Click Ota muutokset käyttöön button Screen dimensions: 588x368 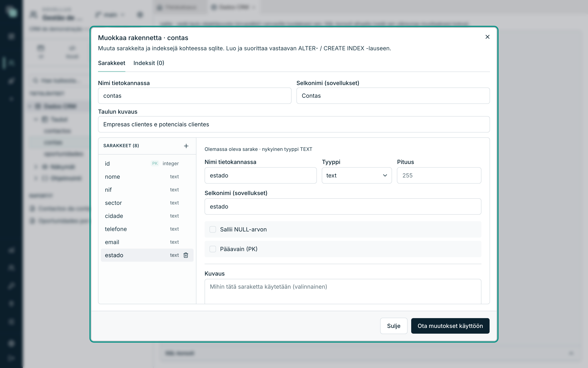(x=450, y=326)
